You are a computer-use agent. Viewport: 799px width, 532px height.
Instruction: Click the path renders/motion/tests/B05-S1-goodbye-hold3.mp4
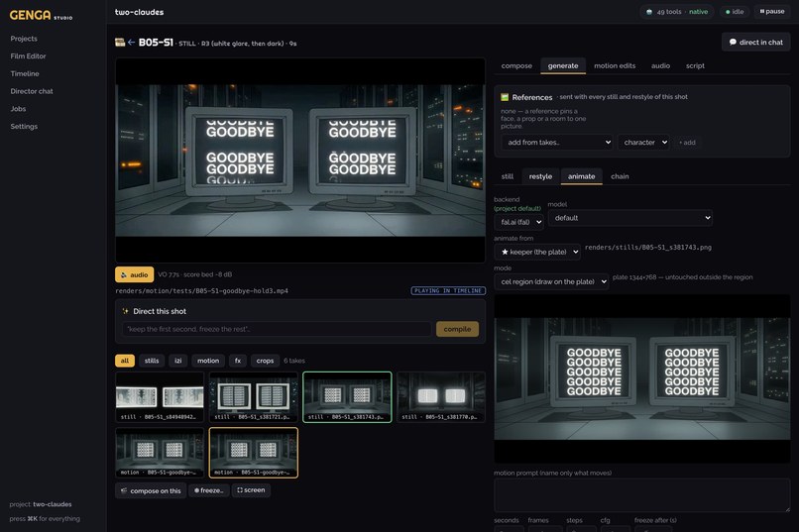[202, 290]
